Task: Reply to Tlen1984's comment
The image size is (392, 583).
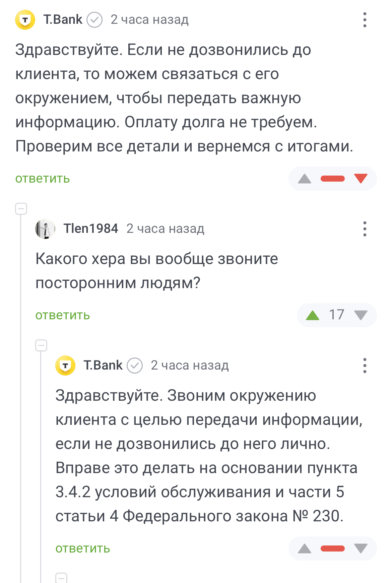Action: pos(63,315)
